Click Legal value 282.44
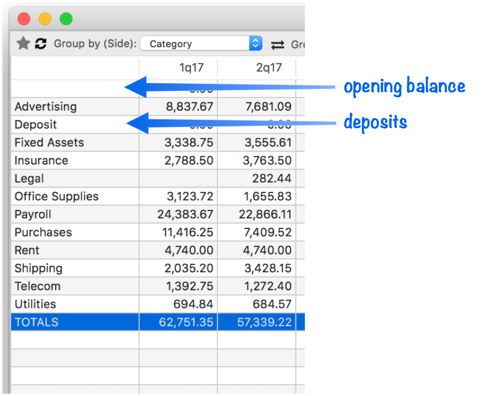This screenshot has width=487, height=396. pos(272,179)
